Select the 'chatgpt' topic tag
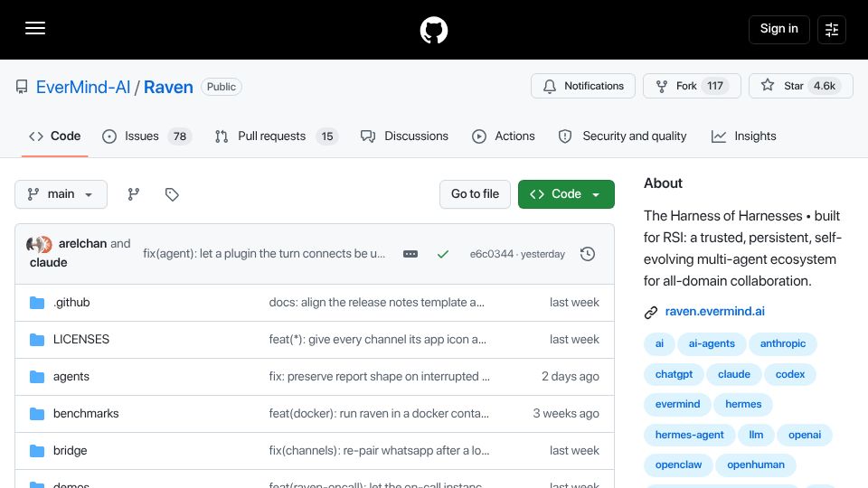Image resolution: width=868 pixels, height=488 pixels. (x=674, y=374)
